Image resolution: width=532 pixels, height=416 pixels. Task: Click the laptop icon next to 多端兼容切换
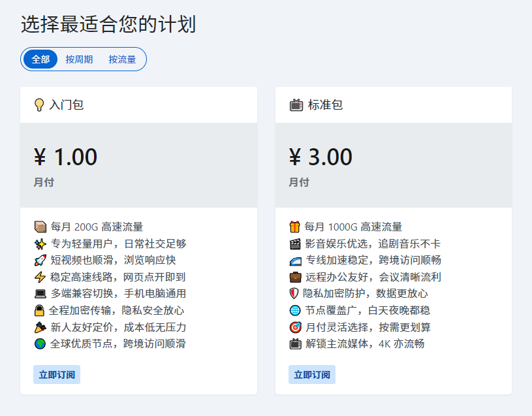tap(40, 294)
